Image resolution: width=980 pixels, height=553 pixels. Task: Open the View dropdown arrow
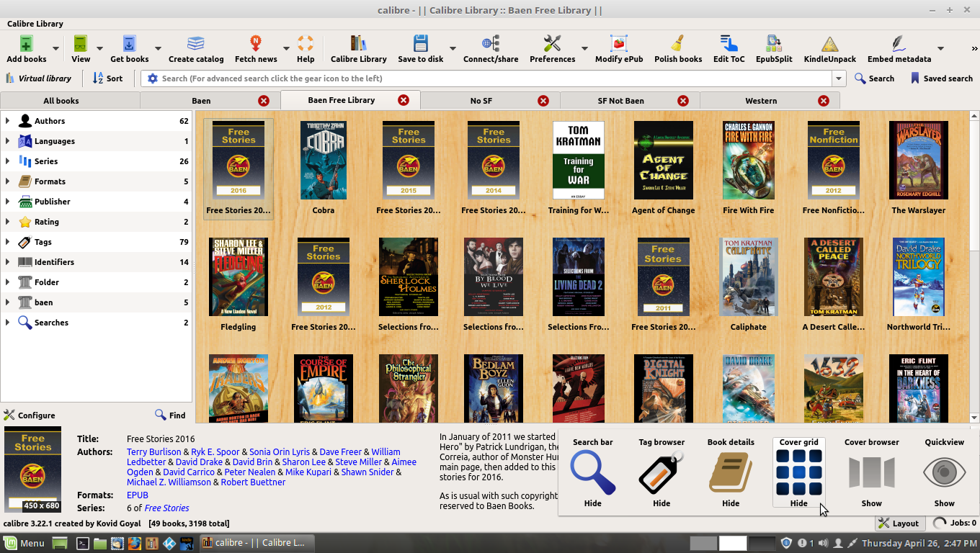point(99,48)
